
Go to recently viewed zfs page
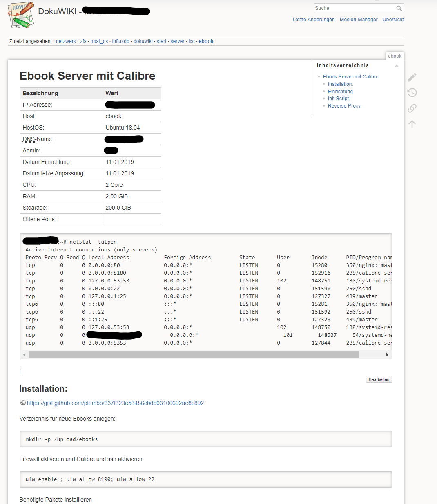(x=83, y=41)
